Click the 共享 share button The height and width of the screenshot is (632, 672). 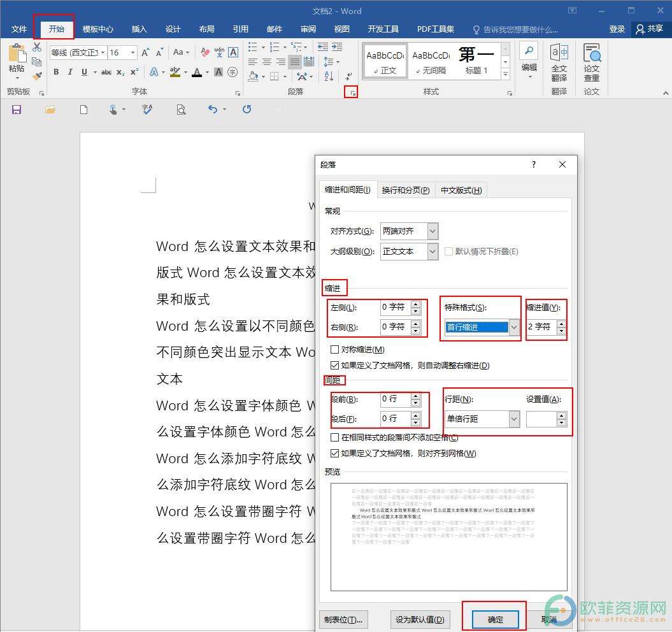[650, 29]
